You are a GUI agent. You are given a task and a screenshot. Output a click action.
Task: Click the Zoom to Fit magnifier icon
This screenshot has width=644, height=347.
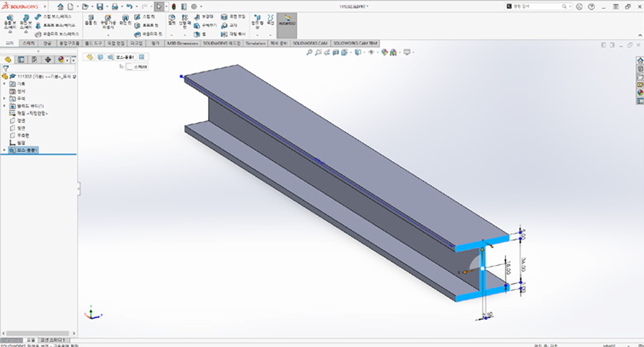[x=309, y=53]
